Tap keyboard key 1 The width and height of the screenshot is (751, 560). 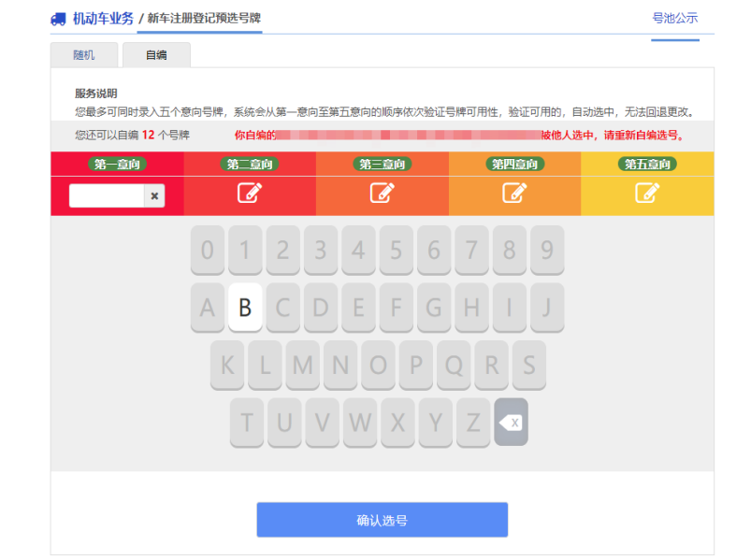[245, 250]
